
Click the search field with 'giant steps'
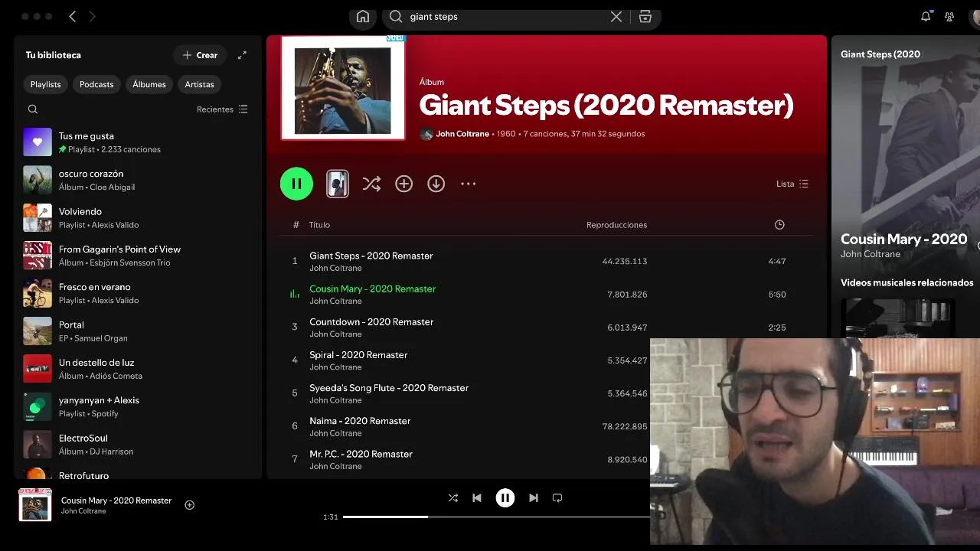[x=505, y=17]
